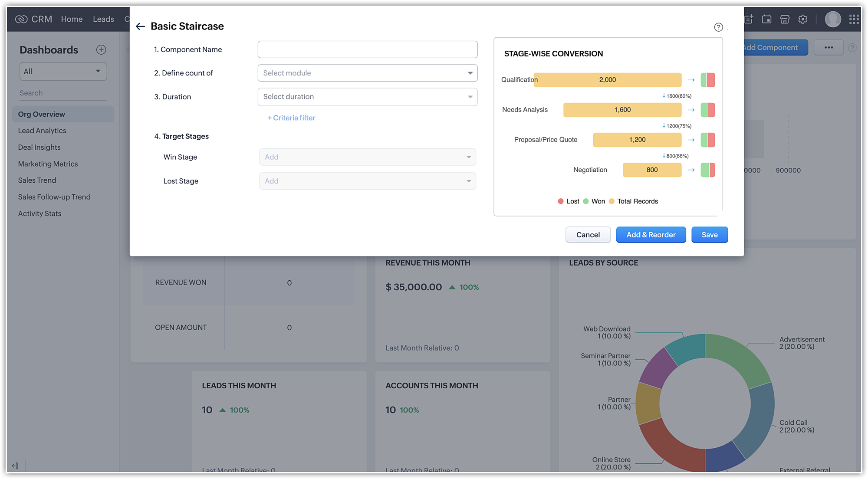Expand the Select duration dropdown

coord(367,97)
